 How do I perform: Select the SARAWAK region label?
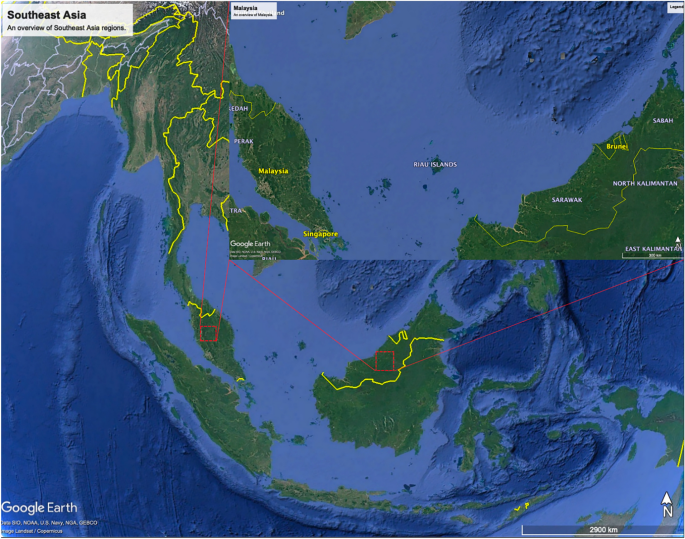(x=567, y=200)
